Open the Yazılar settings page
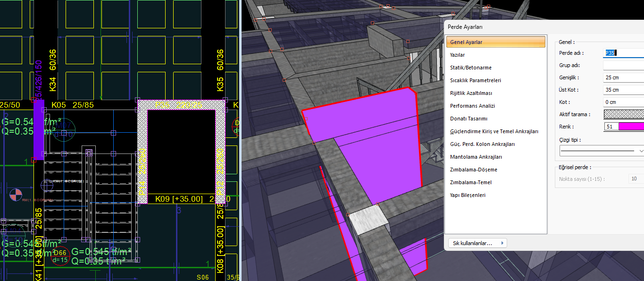The width and height of the screenshot is (644, 281). 457,55
